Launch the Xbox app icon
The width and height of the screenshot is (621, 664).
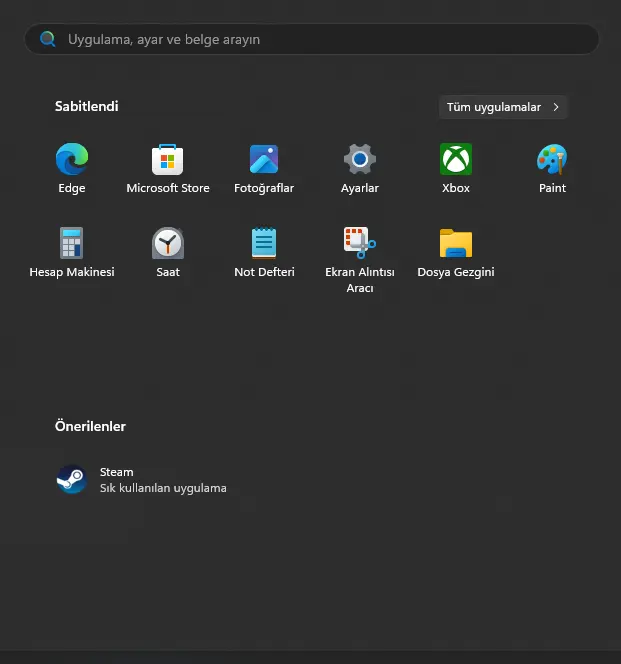point(456,159)
